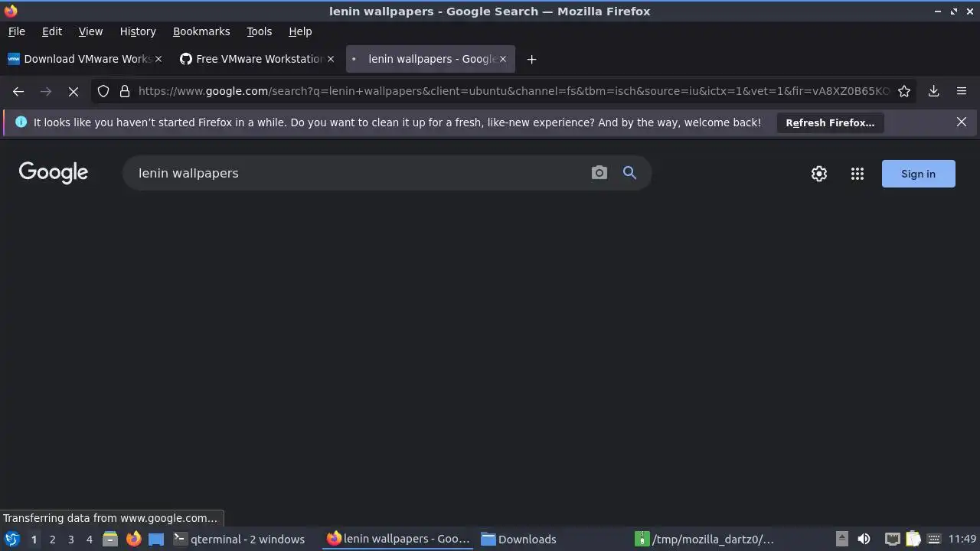Open the clipboard manager tray icon
Screen dimensions: 980x551
[x=913, y=539]
